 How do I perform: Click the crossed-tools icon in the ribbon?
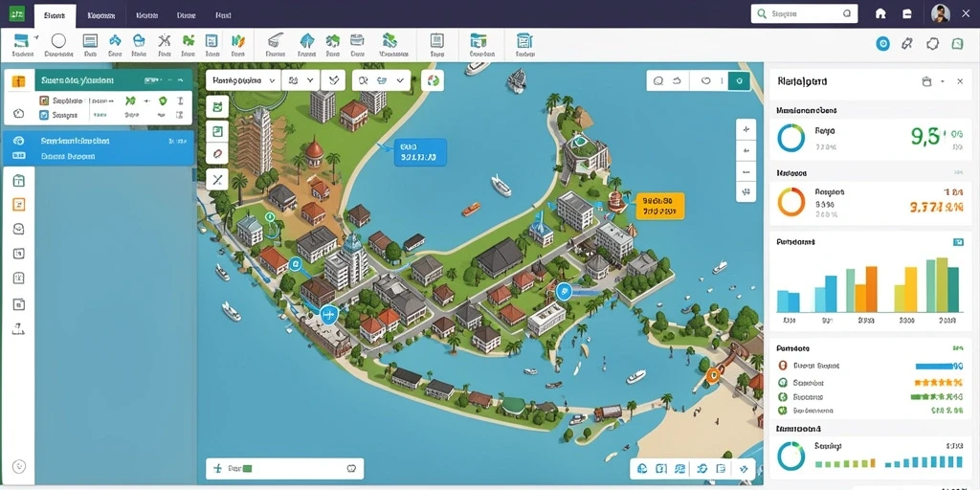tap(165, 41)
